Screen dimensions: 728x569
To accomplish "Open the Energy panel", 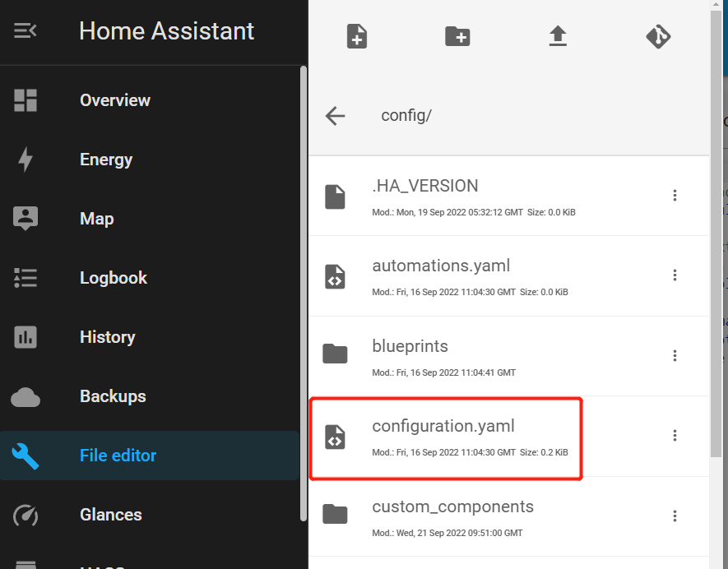I will 150,160.
